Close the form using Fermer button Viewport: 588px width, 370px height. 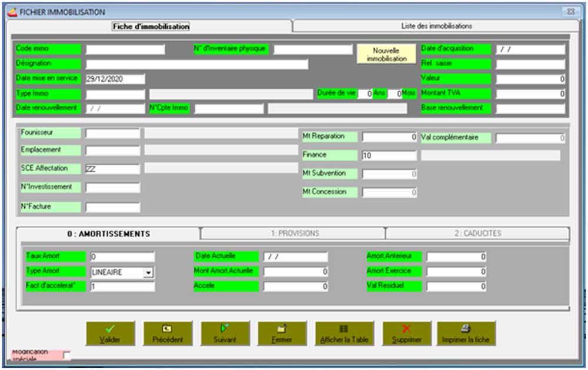pyautogui.click(x=282, y=334)
